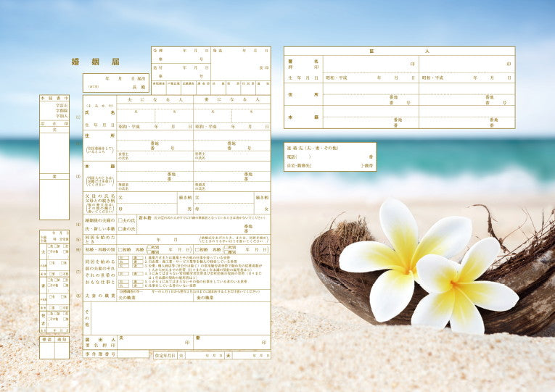Viewport: 555px width, 392px height.
Task: Tick the husband's 初婚 checkbox
Action: click(x=120, y=249)
